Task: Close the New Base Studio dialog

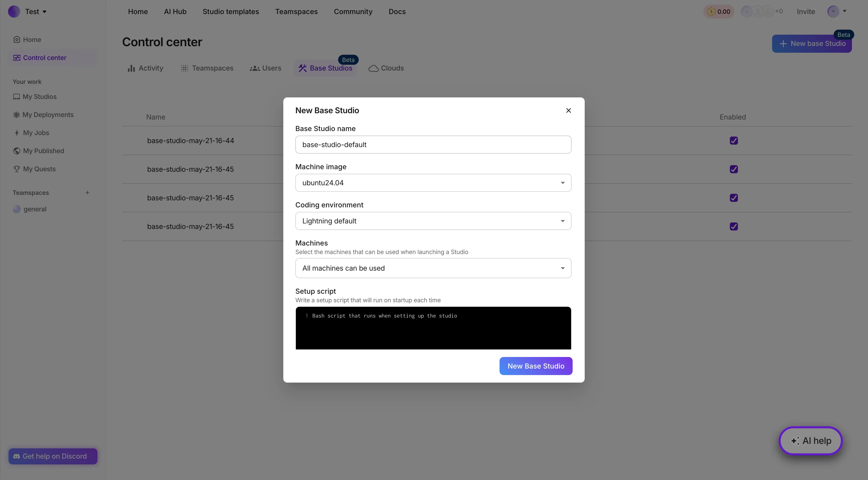Action: click(x=568, y=110)
